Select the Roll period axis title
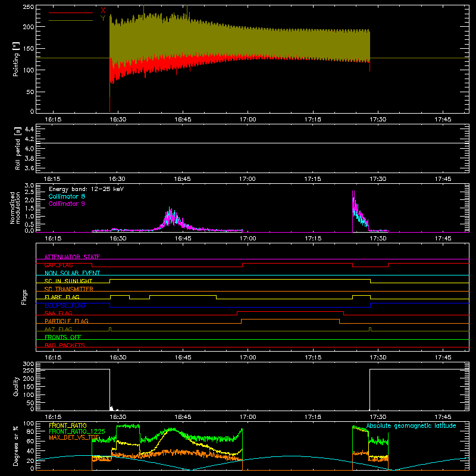Image resolution: width=476 pixels, height=476 pixels. click(x=17, y=148)
